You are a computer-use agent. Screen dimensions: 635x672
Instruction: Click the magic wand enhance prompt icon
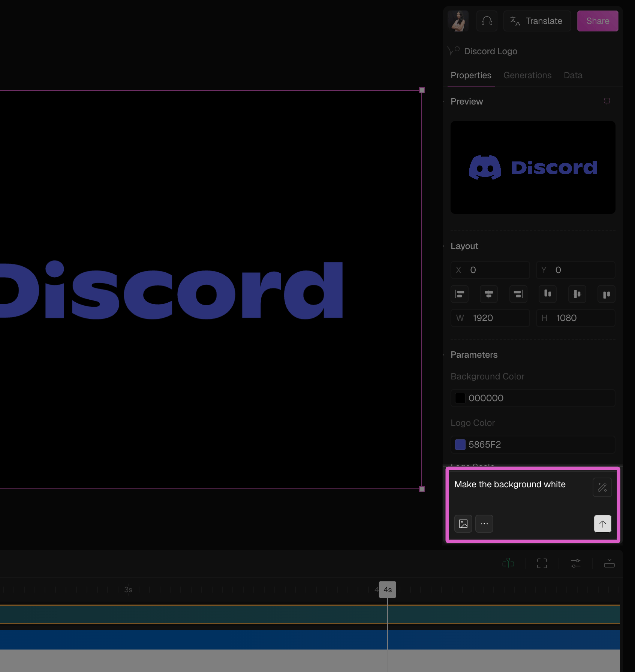point(602,487)
